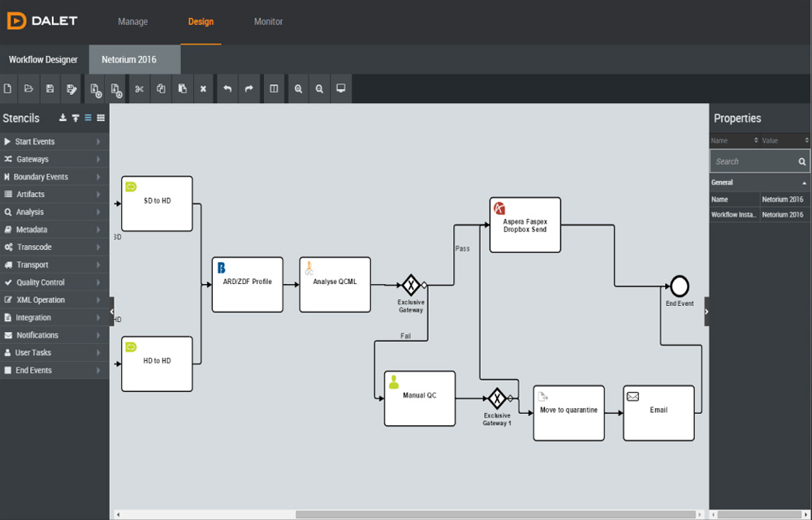
Task: Sort properties by the Value column
Action: [785, 140]
